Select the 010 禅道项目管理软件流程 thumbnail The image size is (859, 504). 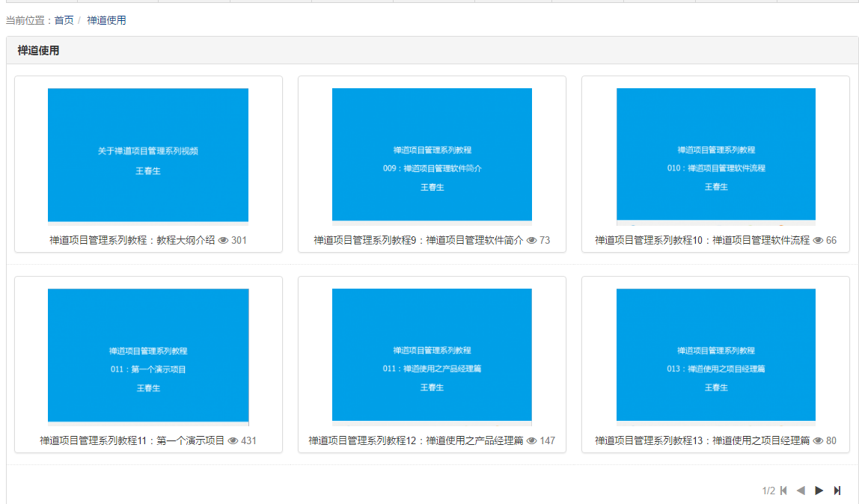click(x=716, y=155)
